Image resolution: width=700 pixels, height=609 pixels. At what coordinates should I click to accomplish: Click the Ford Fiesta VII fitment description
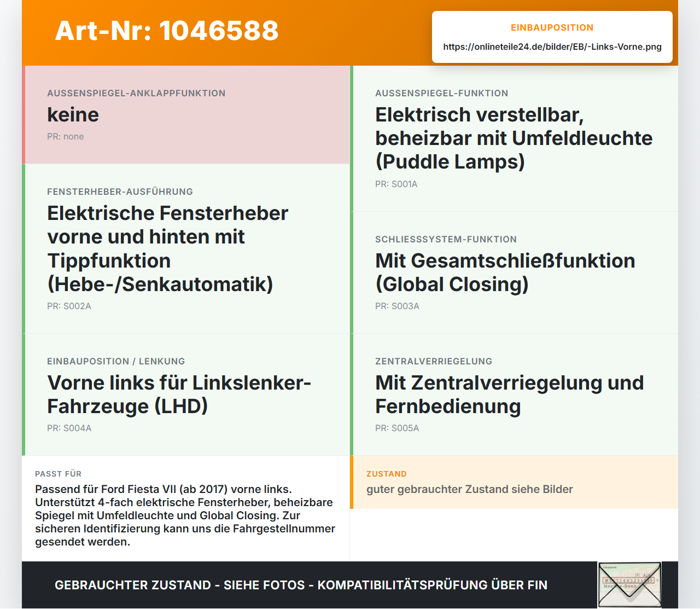coord(185,515)
